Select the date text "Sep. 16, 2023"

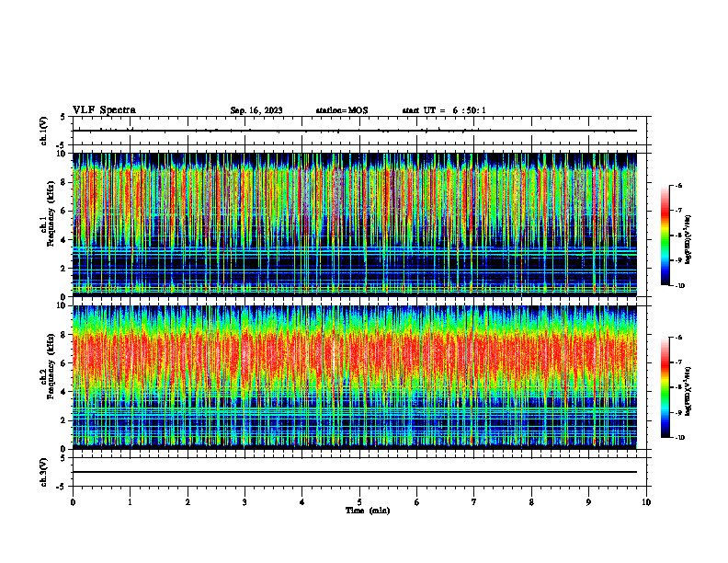point(256,110)
